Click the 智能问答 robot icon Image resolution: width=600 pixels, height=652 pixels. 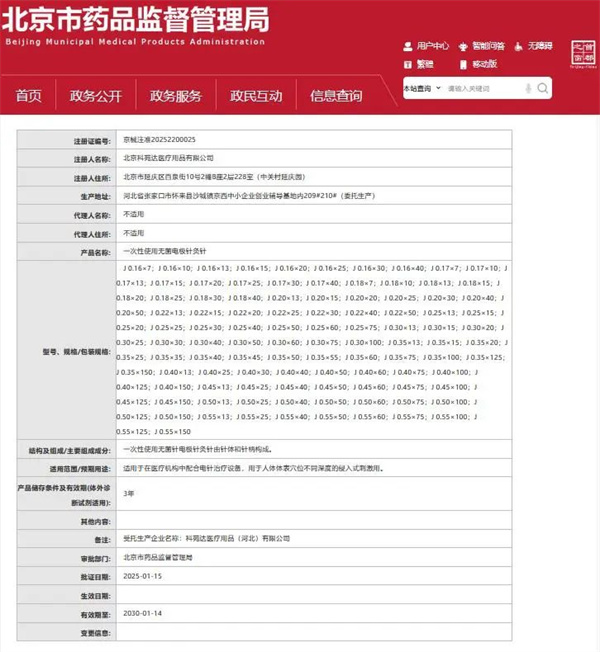pos(464,47)
